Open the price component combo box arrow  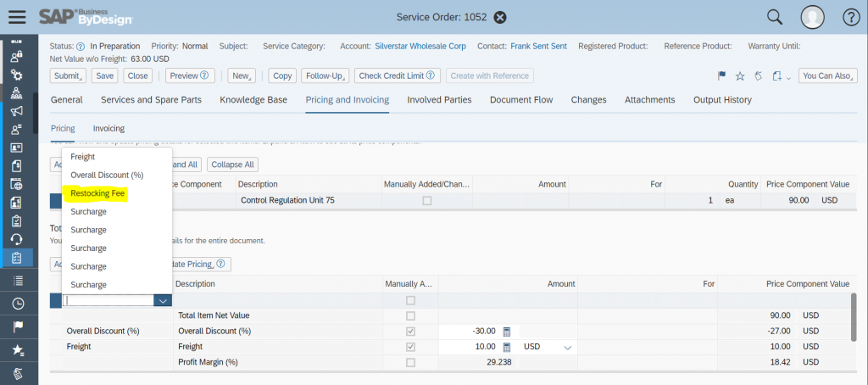click(x=163, y=300)
